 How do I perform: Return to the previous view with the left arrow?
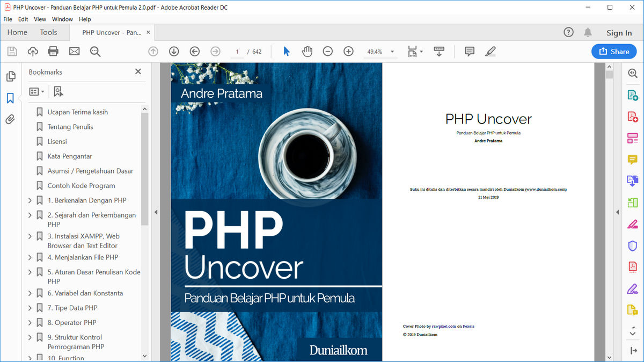(195, 52)
